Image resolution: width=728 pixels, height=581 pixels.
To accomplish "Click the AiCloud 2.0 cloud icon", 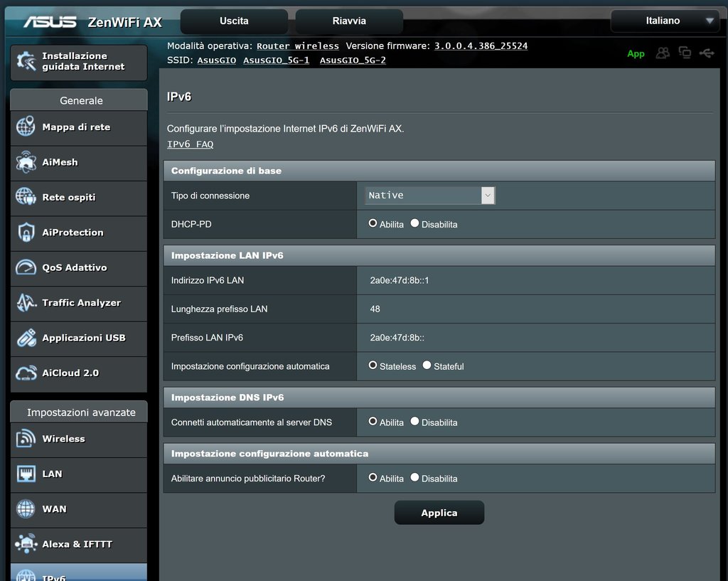I will [26, 373].
